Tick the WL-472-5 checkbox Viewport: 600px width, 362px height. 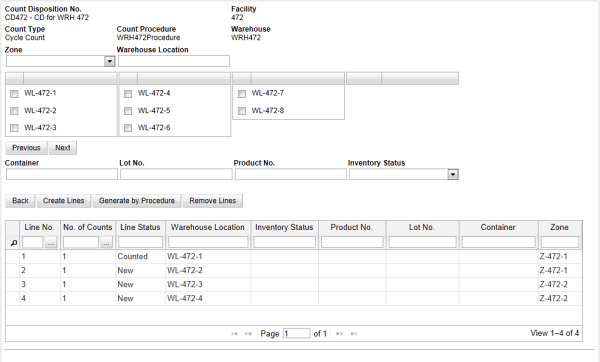click(128, 111)
